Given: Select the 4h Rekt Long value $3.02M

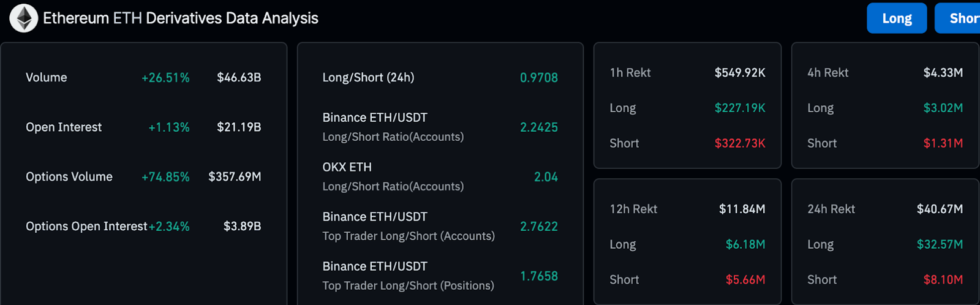Looking at the screenshot, I should pos(943,108).
